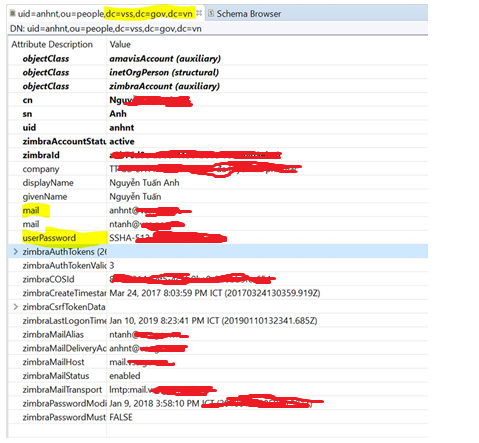The height and width of the screenshot is (443, 479).
Task: Select the zimbraPasswordMustChange attribute
Action: [64, 417]
